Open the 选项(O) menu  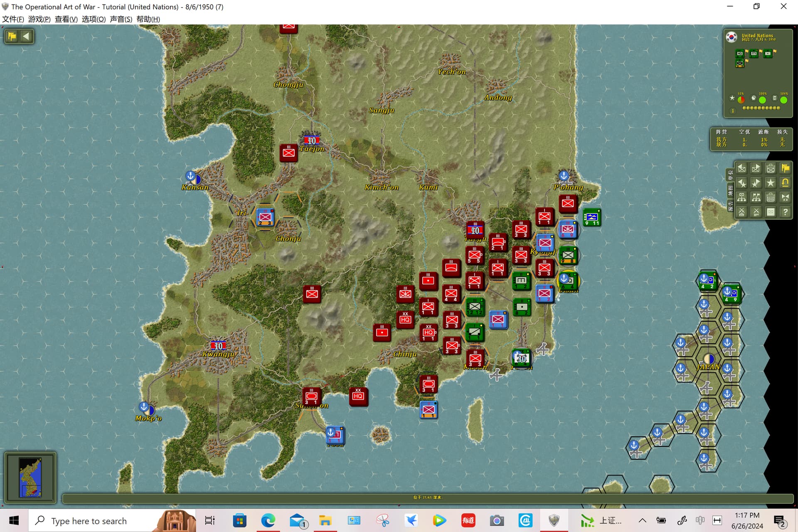coord(94,19)
